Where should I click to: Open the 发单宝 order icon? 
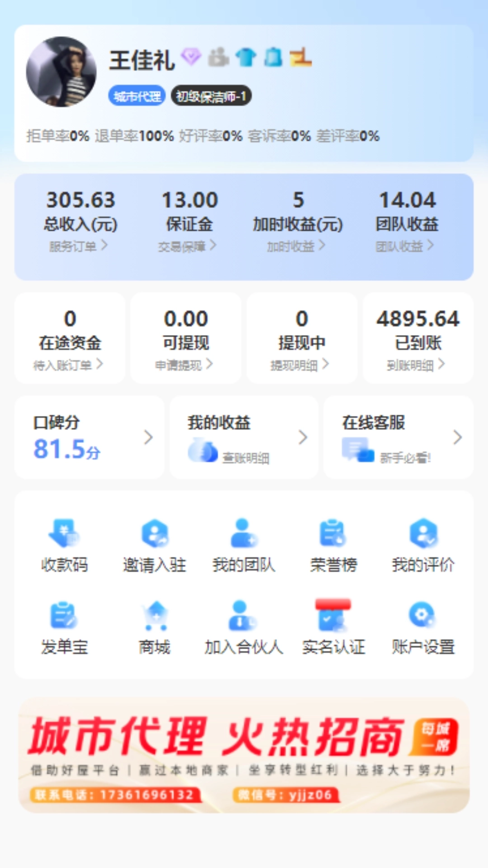click(64, 616)
